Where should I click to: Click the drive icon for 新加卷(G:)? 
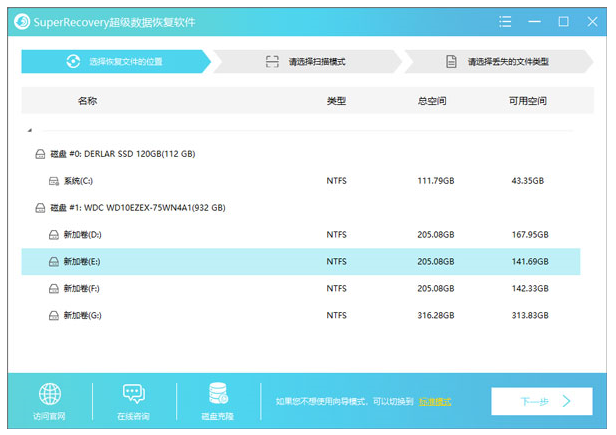click(54, 316)
